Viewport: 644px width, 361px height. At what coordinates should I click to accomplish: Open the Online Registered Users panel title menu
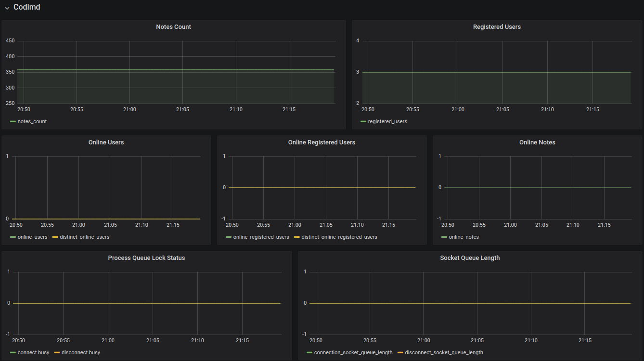[322, 142]
